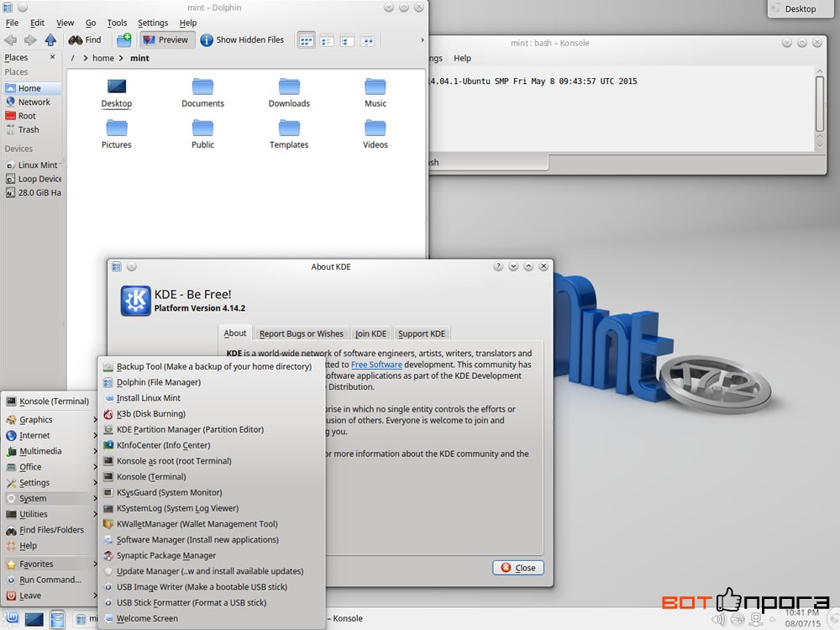Open the volume control in system tray

[x=719, y=620]
